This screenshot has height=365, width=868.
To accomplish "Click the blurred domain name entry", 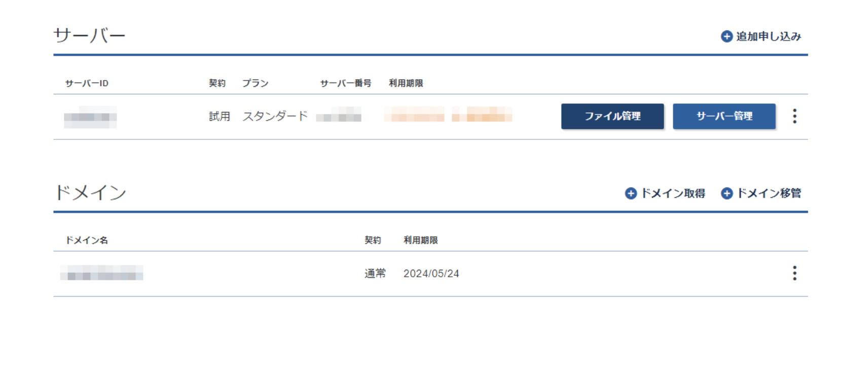I will coord(101,273).
